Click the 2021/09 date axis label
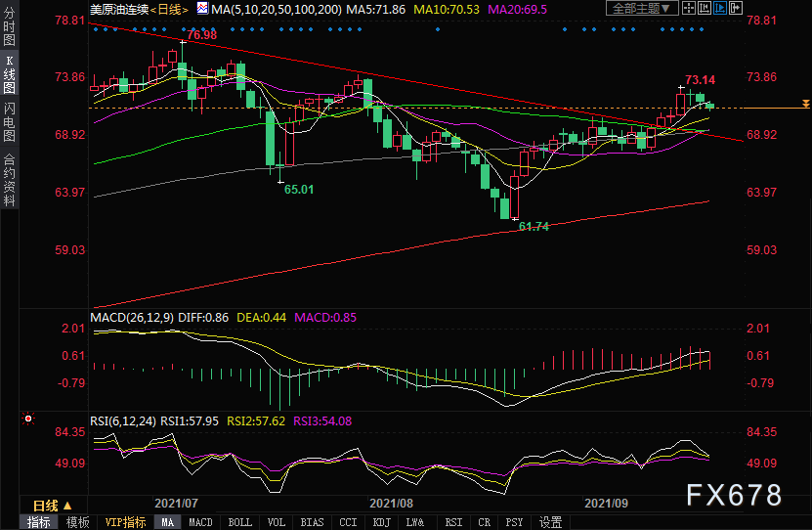The height and width of the screenshot is (530, 812). coord(606,503)
